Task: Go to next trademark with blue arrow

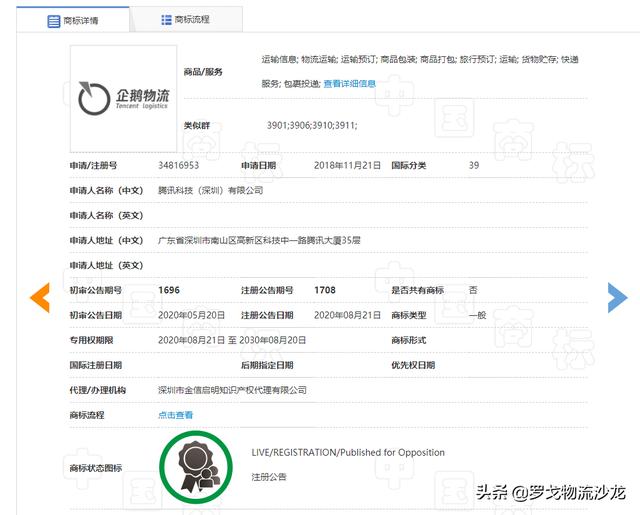Action: click(617, 297)
